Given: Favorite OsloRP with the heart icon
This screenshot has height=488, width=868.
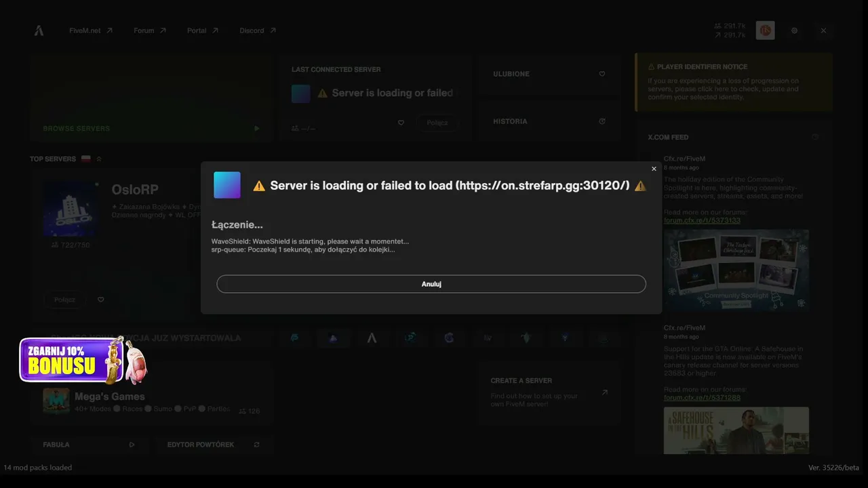Looking at the screenshot, I should [x=100, y=300].
